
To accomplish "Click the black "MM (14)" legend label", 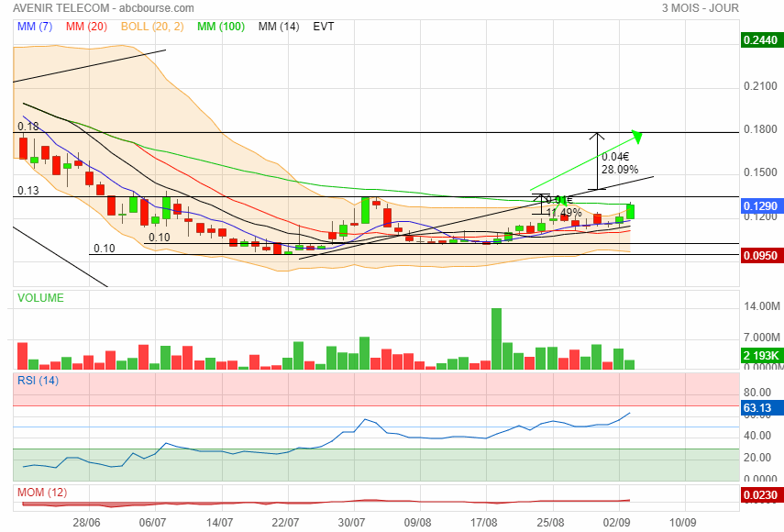I will pyautogui.click(x=279, y=27).
